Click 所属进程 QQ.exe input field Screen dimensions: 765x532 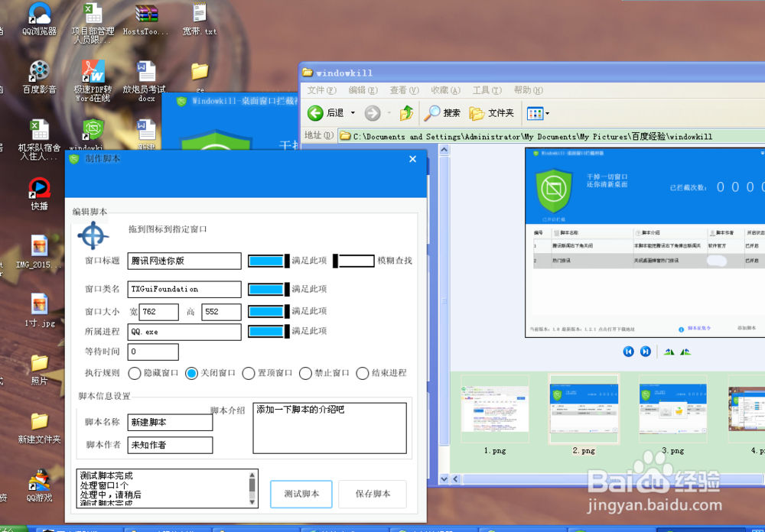184,332
